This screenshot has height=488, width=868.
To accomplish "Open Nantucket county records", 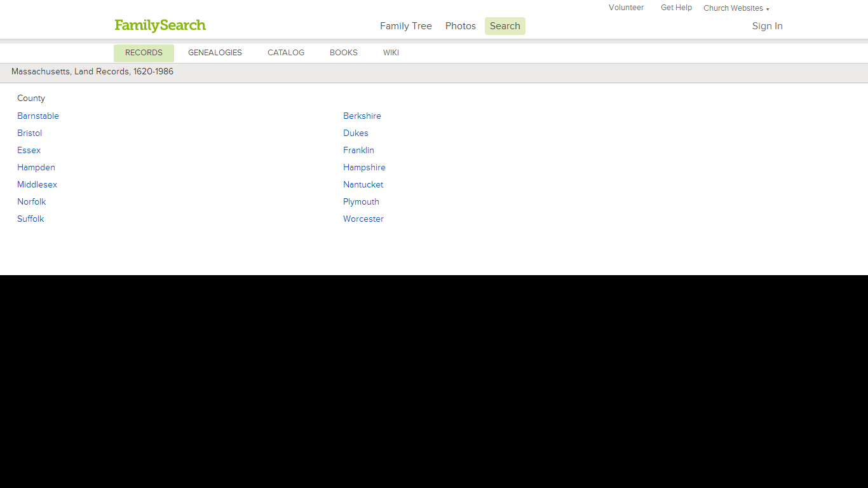I will (x=363, y=185).
